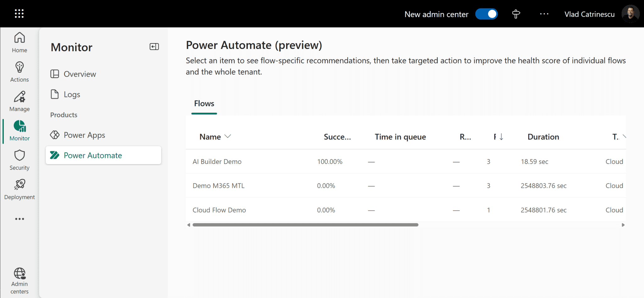644x298 pixels.
Task: Collapse the Monitor panel
Action: point(154,46)
